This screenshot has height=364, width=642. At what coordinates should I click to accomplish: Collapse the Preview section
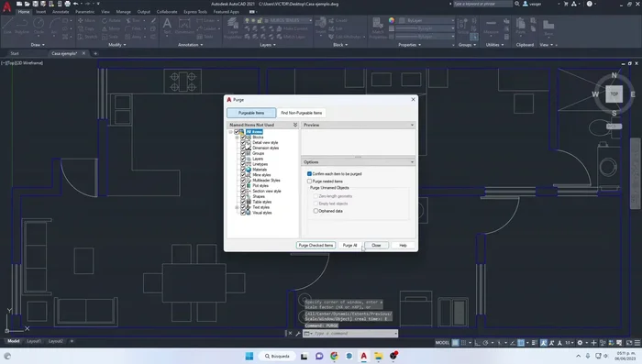(x=412, y=125)
